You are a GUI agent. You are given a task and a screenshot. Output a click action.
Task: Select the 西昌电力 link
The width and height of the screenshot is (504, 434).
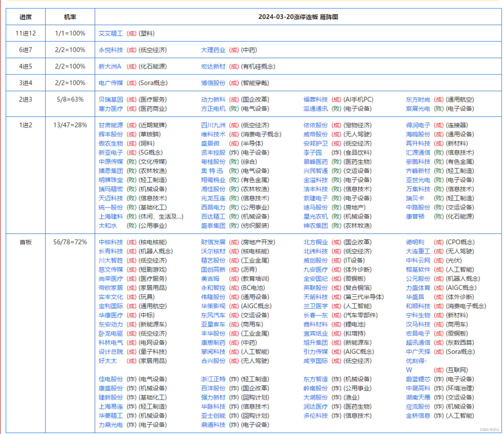pyautogui.click(x=213, y=207)
